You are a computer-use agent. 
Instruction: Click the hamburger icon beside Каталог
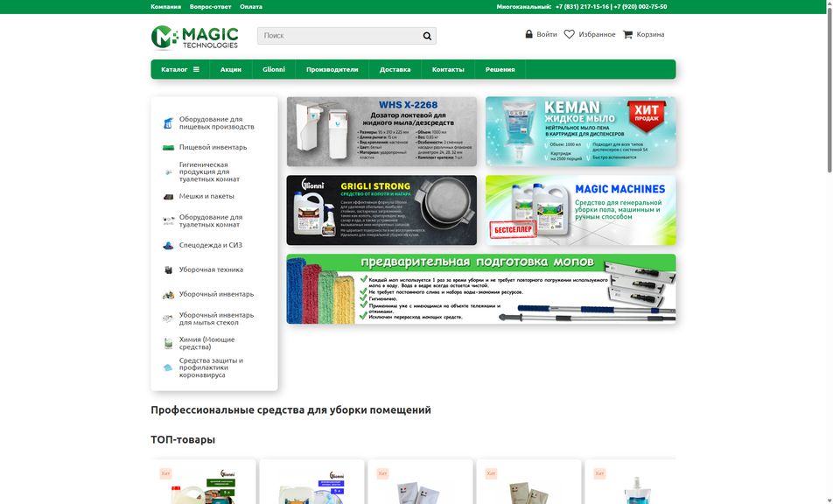coord(196,69)
